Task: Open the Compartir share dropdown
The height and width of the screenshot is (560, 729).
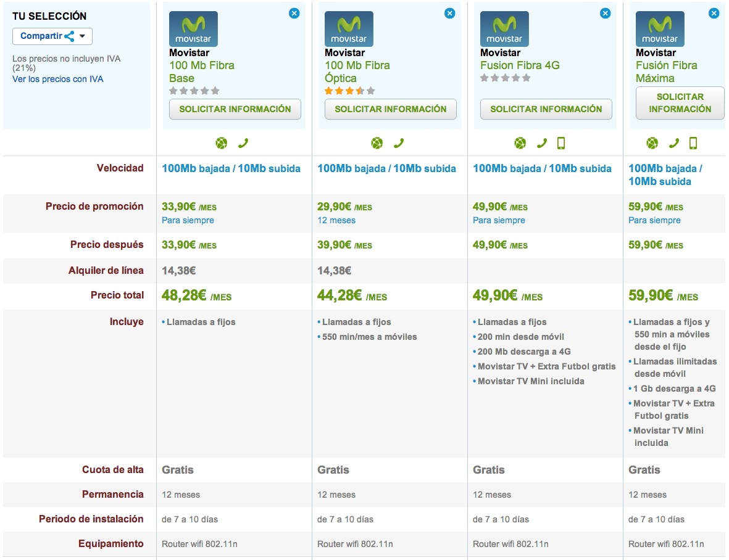Action: tap(52, 36)
